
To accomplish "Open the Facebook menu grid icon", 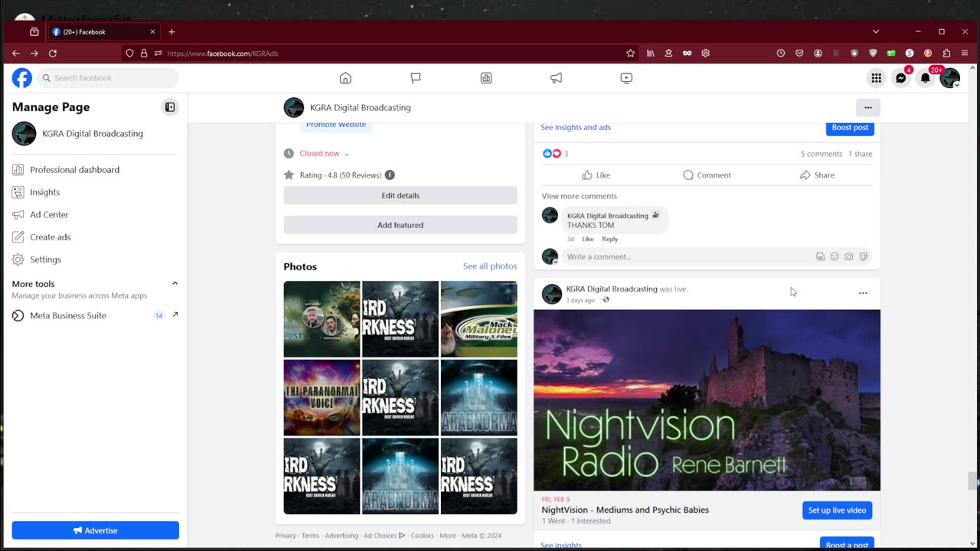I will 876,78.
